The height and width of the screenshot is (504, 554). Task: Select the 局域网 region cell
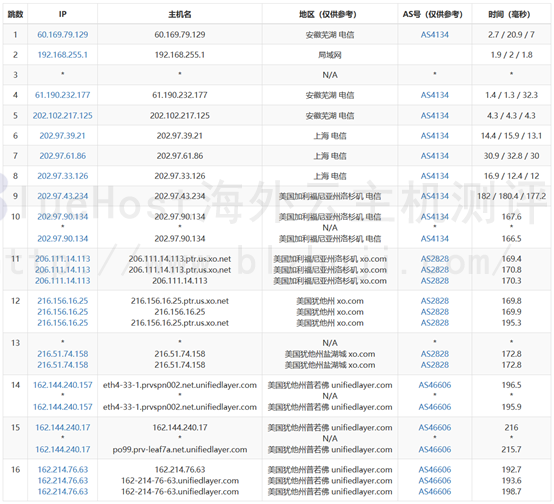click(x=330, y=55)
